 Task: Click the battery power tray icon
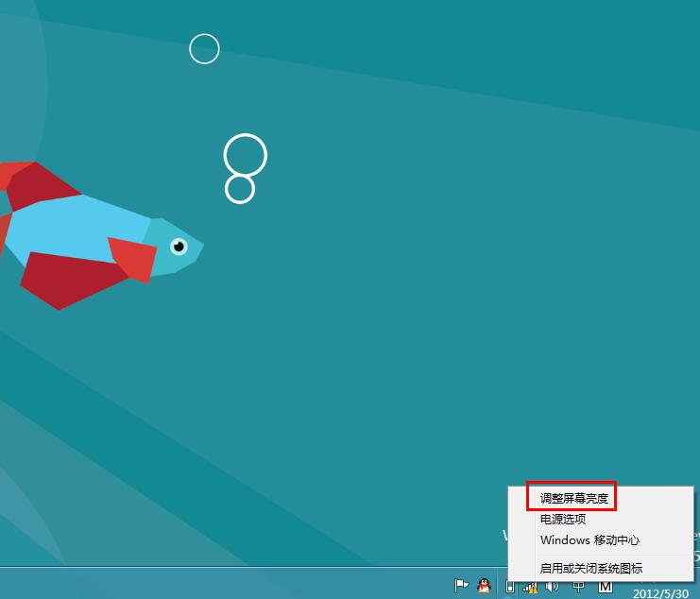pyautogui.click(x=510, y=587)
